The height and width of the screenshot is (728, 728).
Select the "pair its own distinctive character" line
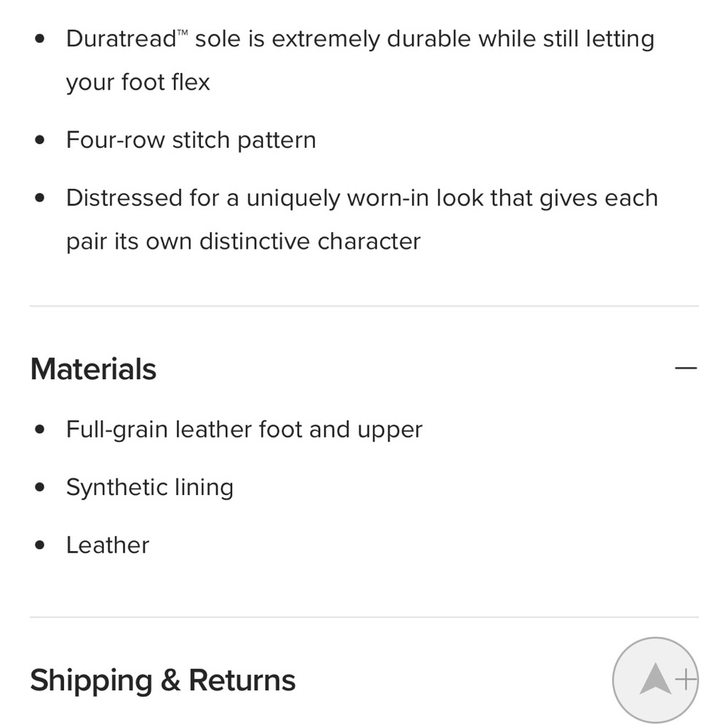243,241
